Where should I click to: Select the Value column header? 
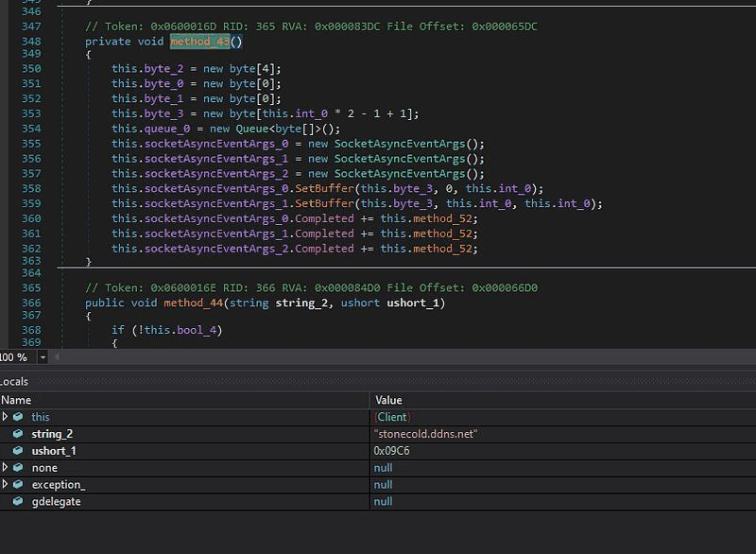[563, 400]
